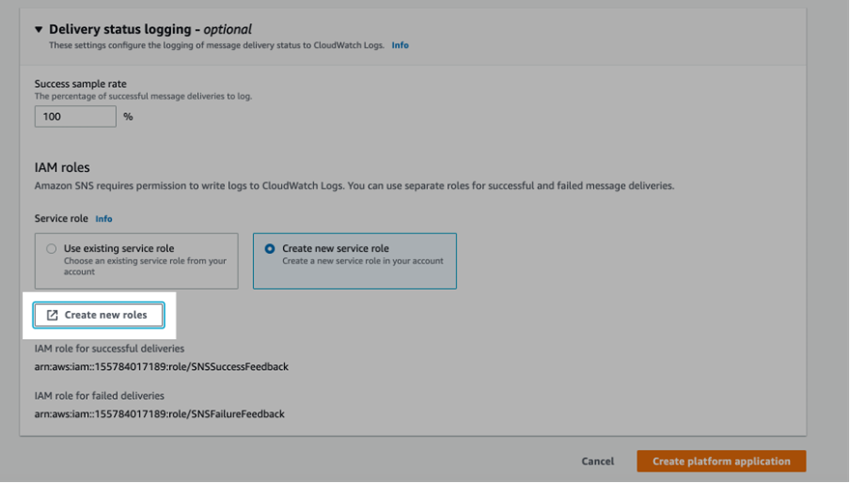Viewport: 850px width, 483px height.
Task: Click the Success sample rate input field
Action: click(x=75, y=116)
